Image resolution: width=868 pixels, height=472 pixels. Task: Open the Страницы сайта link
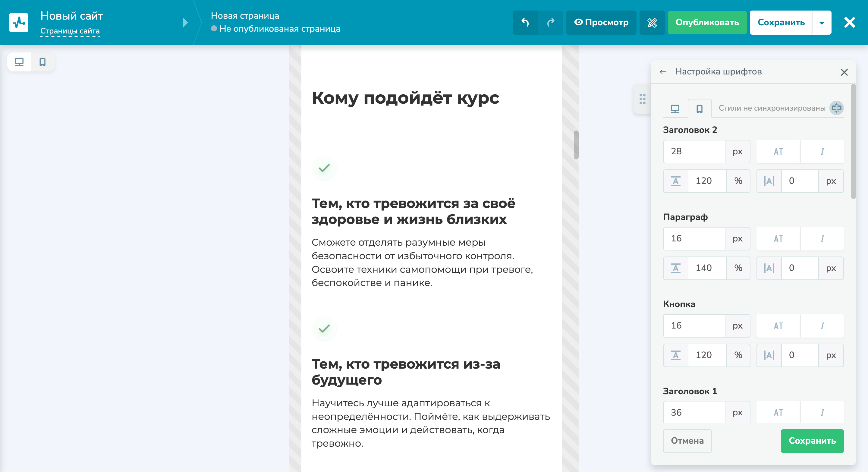70,31
